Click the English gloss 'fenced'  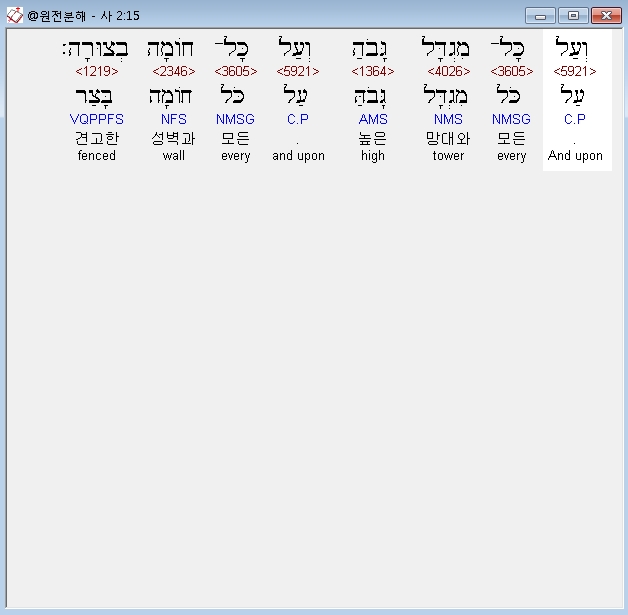pyautogui.click(x=97, y=155)
